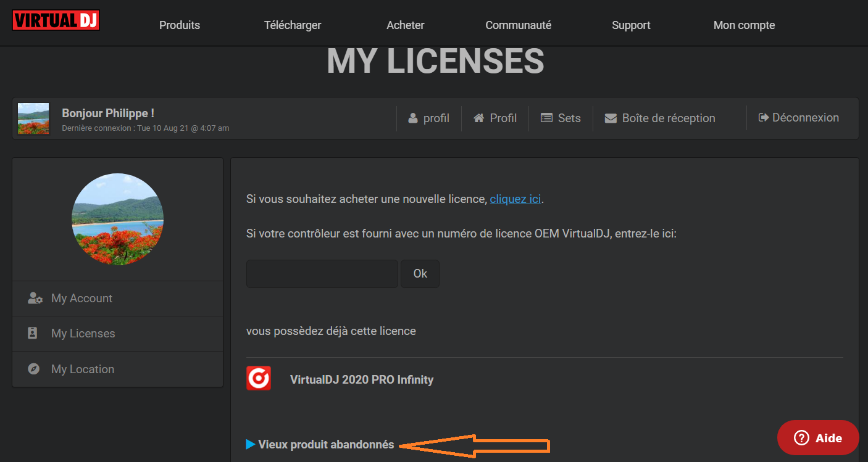
Task: Submit license number with Ok button
Action: [420, 274]
